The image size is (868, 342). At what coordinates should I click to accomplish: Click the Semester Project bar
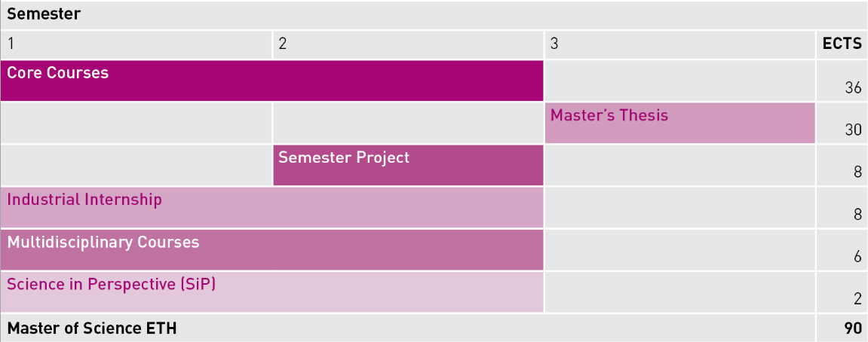point(409,166)
